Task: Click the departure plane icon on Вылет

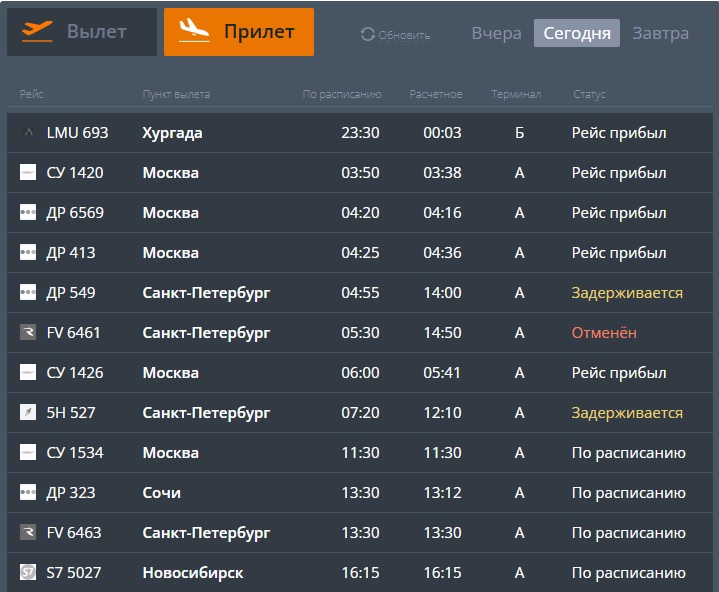Action: (37, 31)
